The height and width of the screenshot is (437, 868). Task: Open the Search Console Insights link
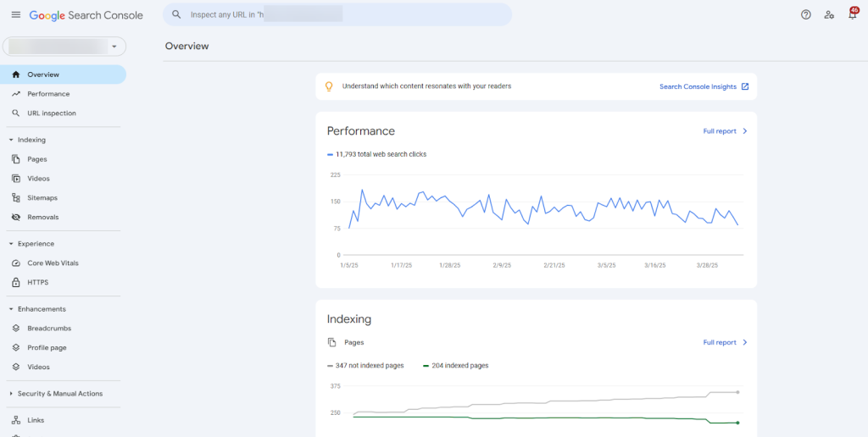[698, 87]
